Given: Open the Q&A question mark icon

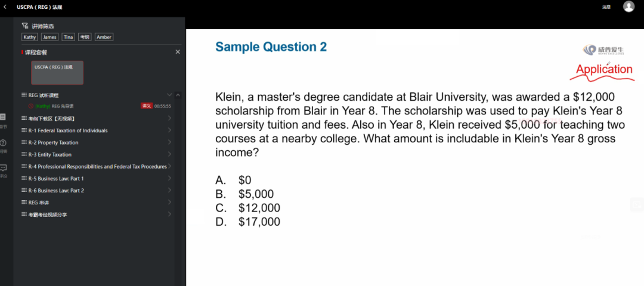Looking at the screenshot, I should point(3,143).
